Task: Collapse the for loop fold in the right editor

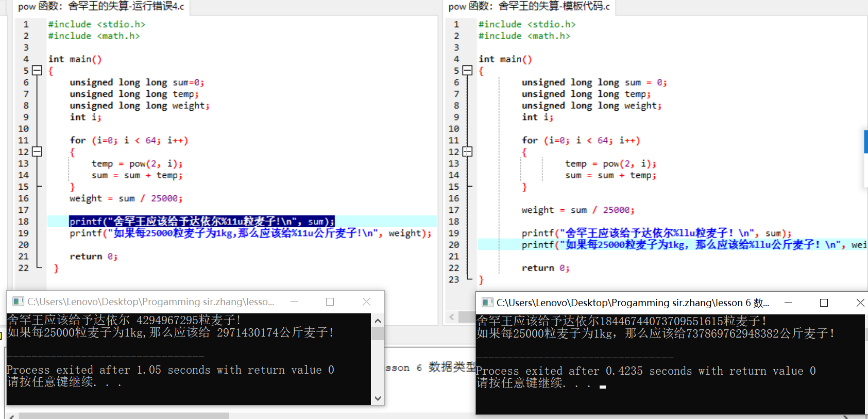Action: pyautogui.click(x=467, y=152)
